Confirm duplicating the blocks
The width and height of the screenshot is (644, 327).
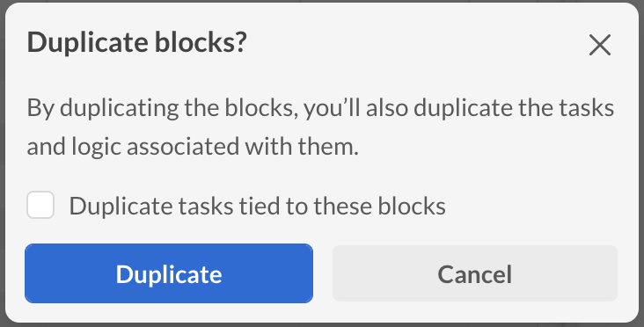(169, 273)
